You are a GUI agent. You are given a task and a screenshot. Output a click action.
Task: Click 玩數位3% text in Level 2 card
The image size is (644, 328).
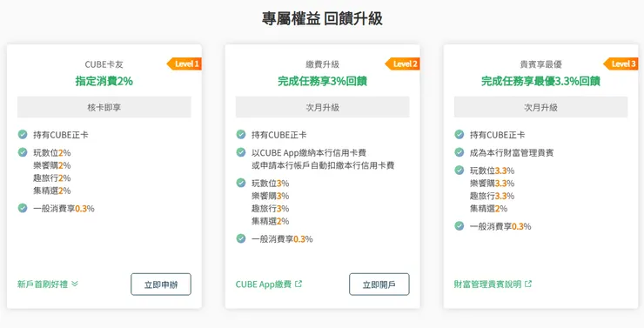click(271, 183)
